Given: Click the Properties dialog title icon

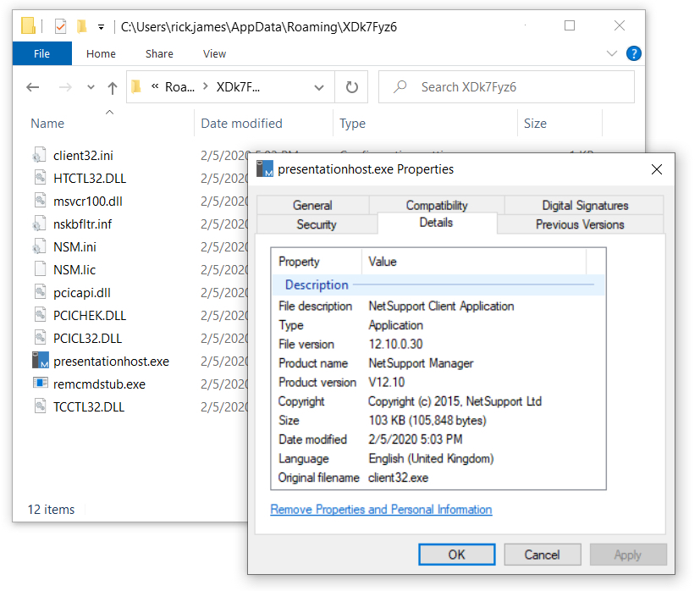Looking at the screenshot, I should 265,168.
